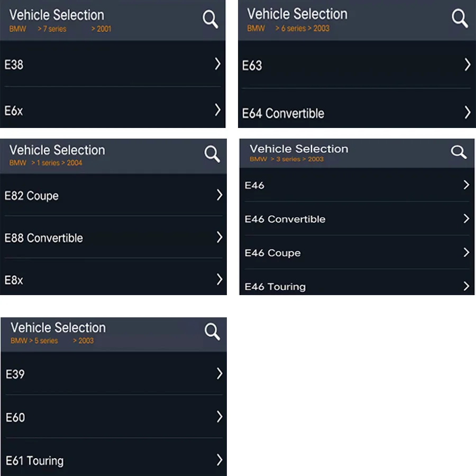Click search icon in 6 series 2003 panel

[x=459, y=19]
